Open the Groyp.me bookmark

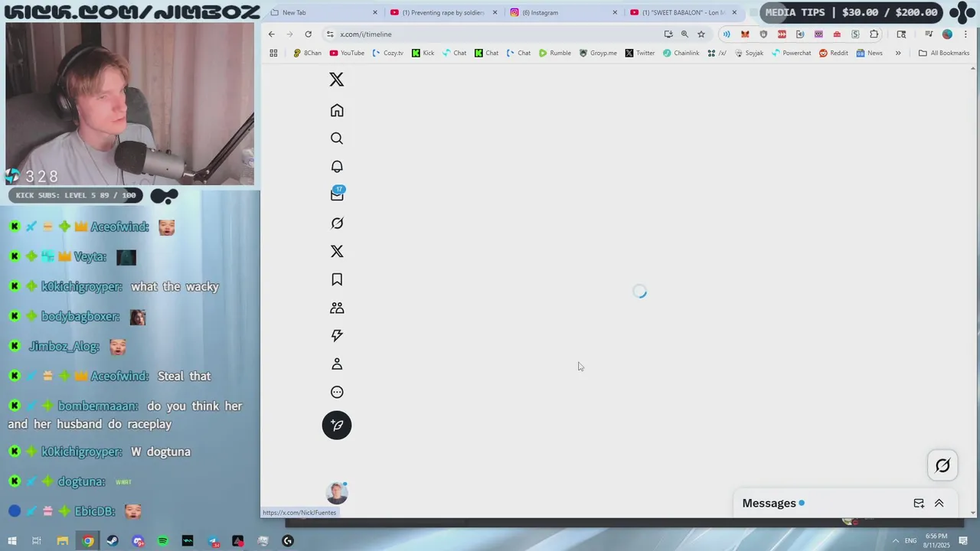[x=598, y=53]
